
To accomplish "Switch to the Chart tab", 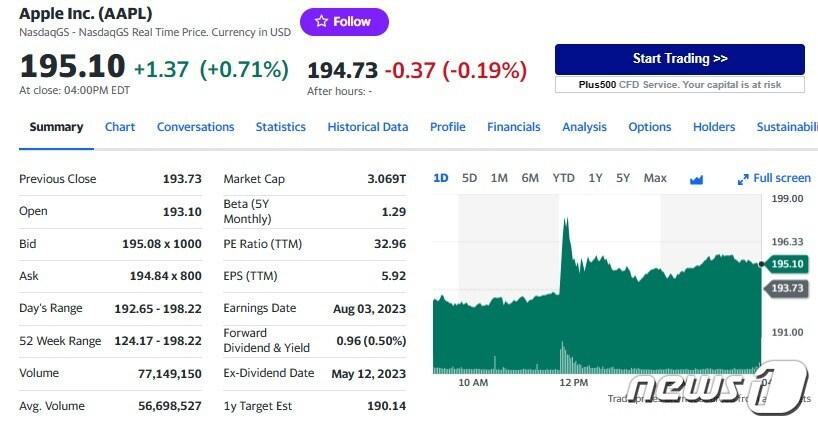I will [120, 127].
